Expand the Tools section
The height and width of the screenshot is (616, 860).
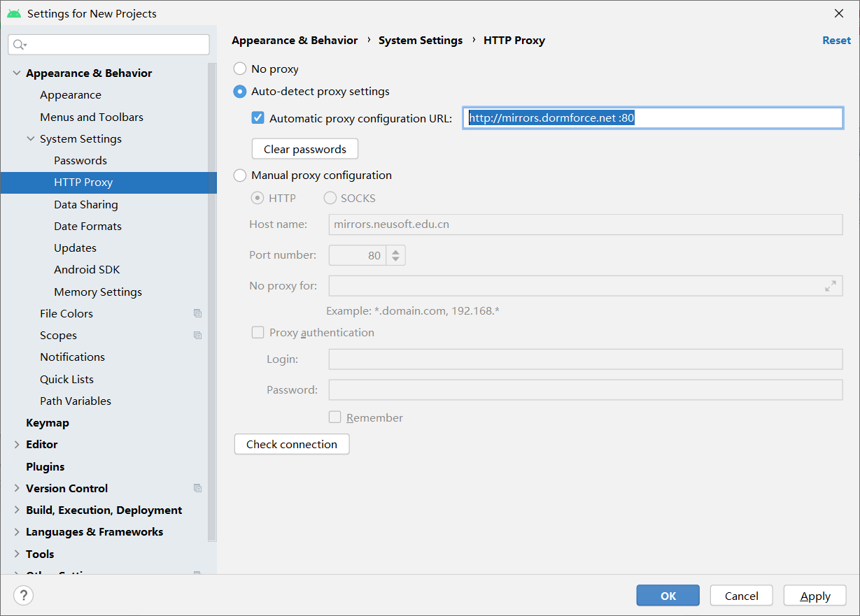pos(17,554)
